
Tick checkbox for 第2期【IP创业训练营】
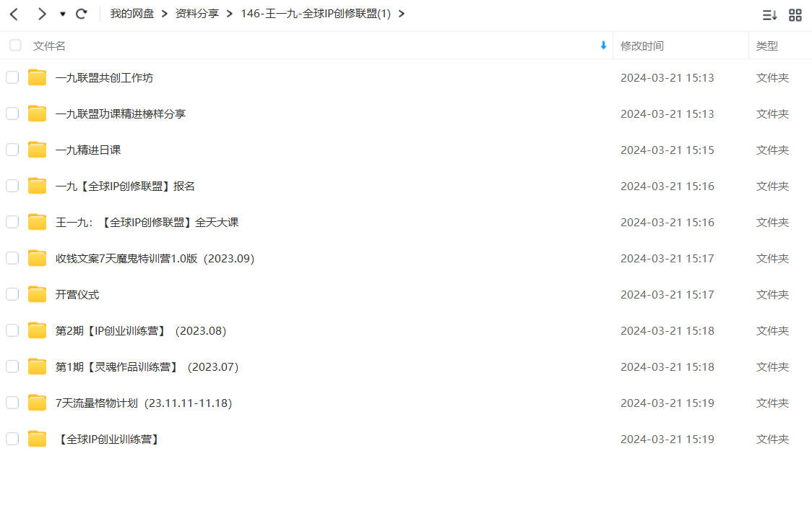pyautogui.click(x=12, y=330)
